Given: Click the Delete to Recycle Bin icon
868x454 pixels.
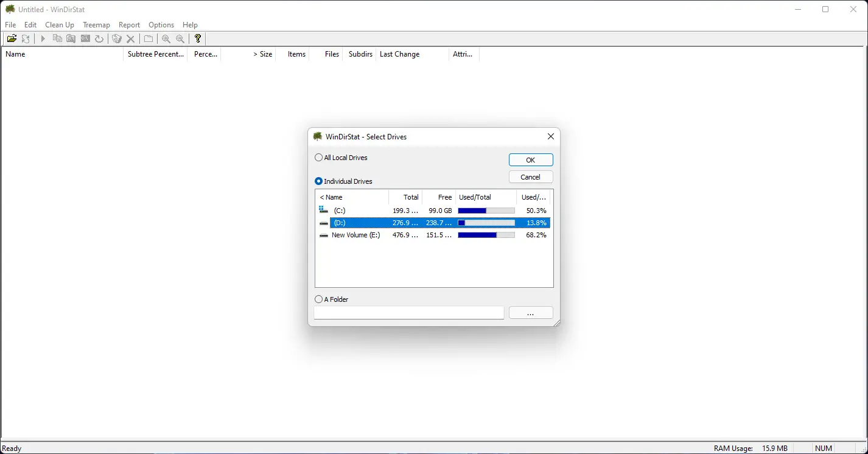Looking at the screenshot, I should tap(117, 39).
